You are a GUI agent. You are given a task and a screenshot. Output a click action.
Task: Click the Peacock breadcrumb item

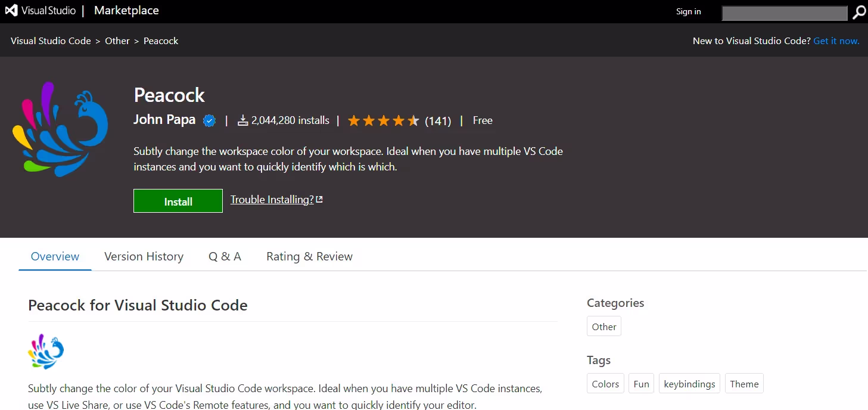click(x=161, y=41)
